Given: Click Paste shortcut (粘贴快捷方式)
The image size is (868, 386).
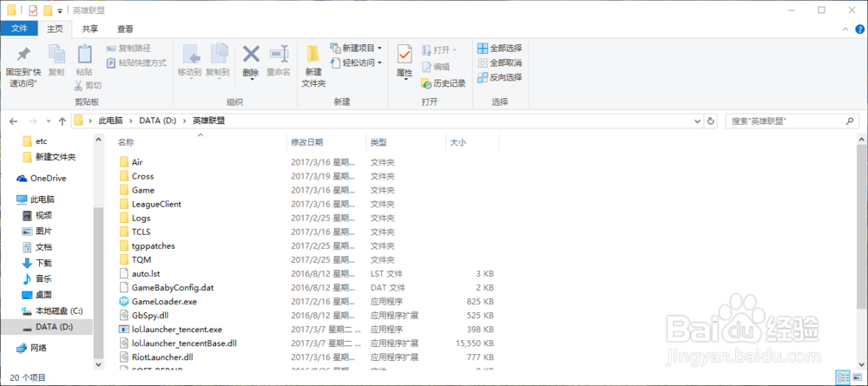Looking at the screenshot, I should [136, 63].
